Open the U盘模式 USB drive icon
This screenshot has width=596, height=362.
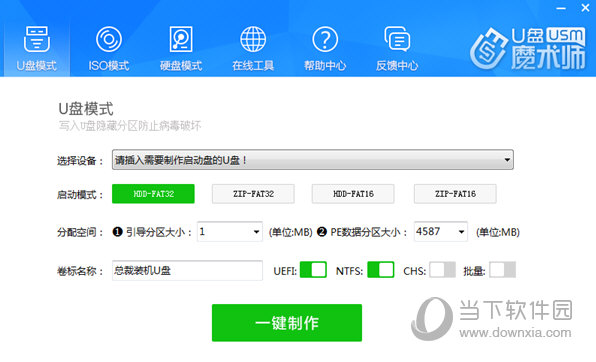coord(36,39)
